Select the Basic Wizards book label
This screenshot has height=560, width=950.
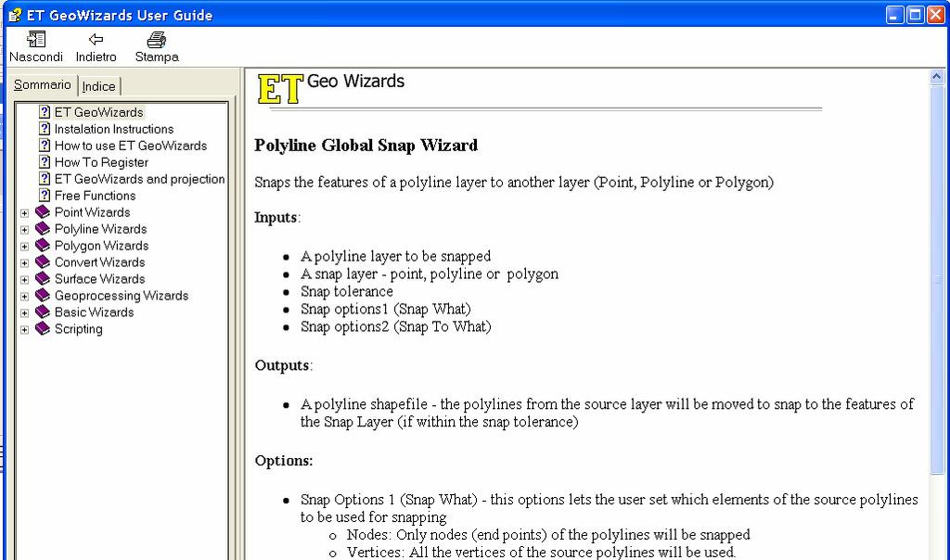point(94,312)
